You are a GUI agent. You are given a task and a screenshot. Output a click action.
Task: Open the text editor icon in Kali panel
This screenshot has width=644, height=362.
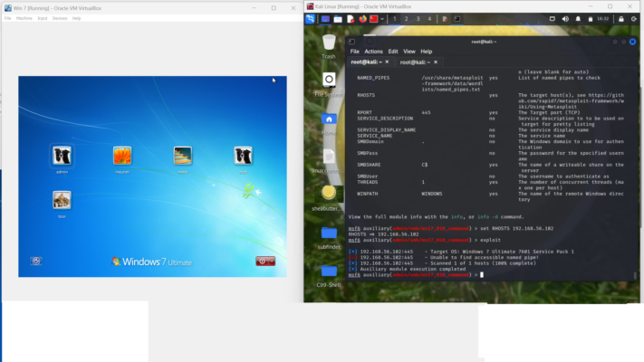coord(351,19)
